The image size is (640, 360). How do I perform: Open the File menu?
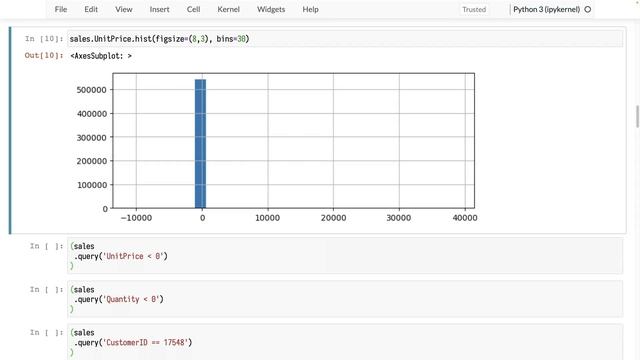60,9
